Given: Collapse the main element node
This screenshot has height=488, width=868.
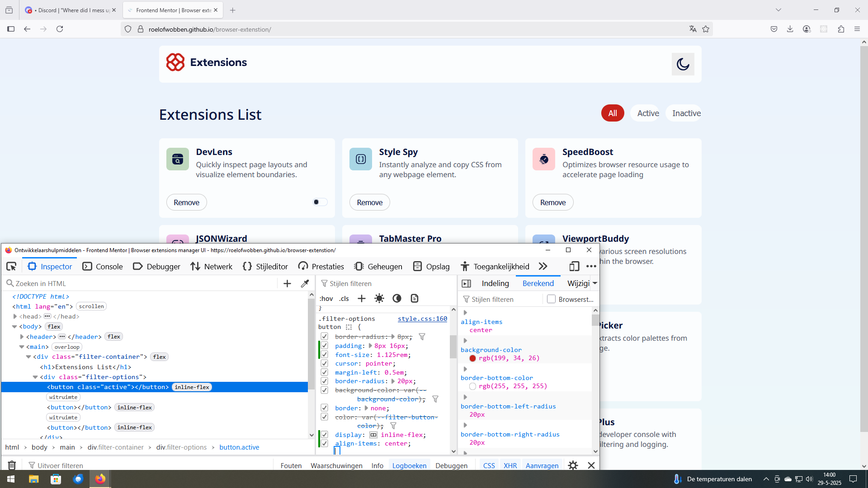Looking at the screenshot, I should [x=22, y=347].
